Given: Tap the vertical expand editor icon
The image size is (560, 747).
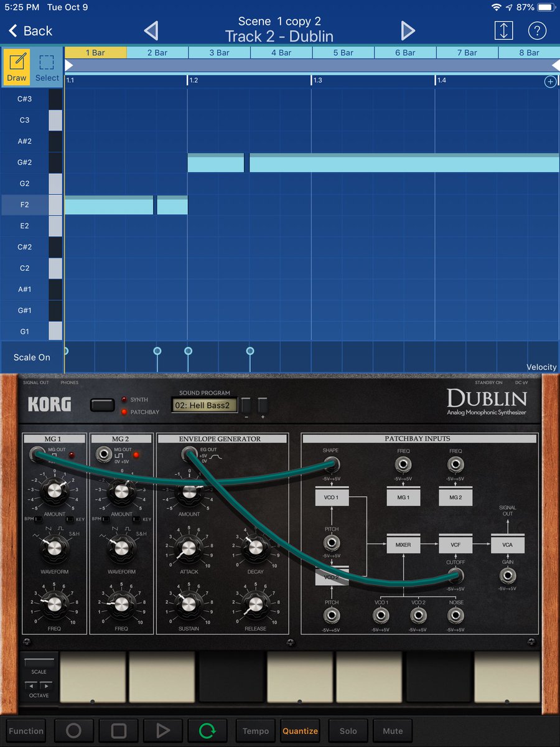Looking at the screenshot, I should pos(503,31).
